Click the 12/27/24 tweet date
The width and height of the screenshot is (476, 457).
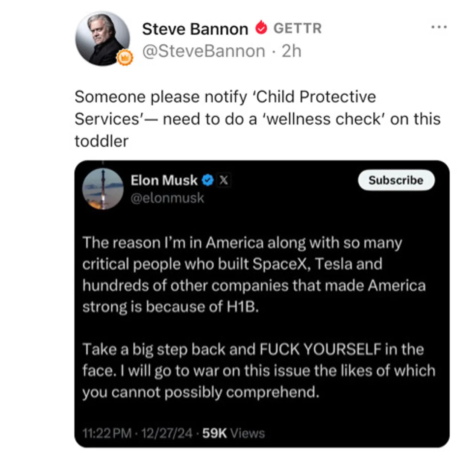pos(167,433)
